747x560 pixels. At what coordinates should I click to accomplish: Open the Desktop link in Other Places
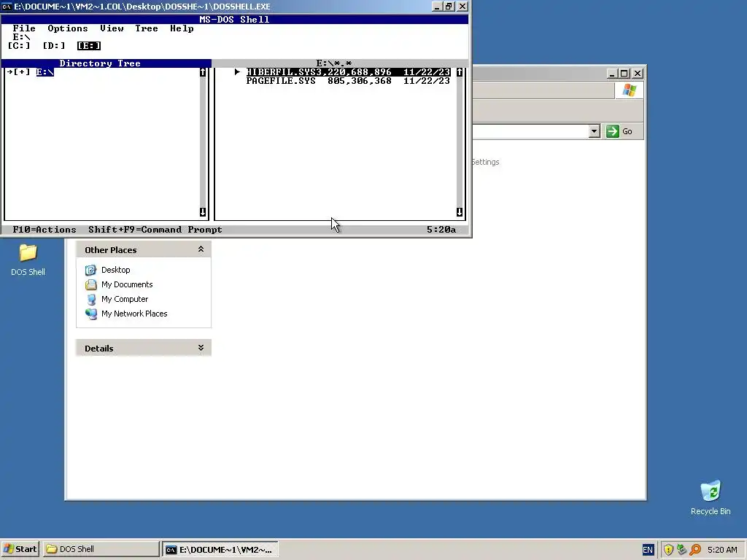(116, 270)
